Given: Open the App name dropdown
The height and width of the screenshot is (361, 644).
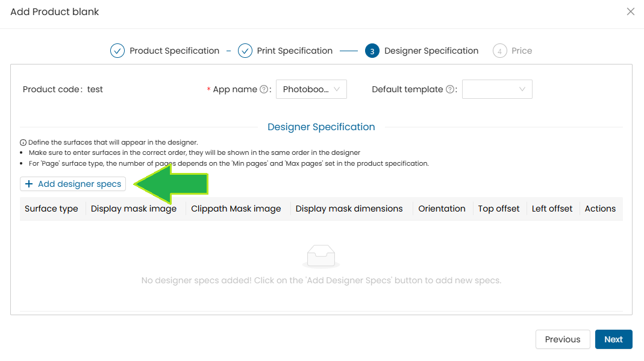Looking at the screenshot, I should click(311, 89).
